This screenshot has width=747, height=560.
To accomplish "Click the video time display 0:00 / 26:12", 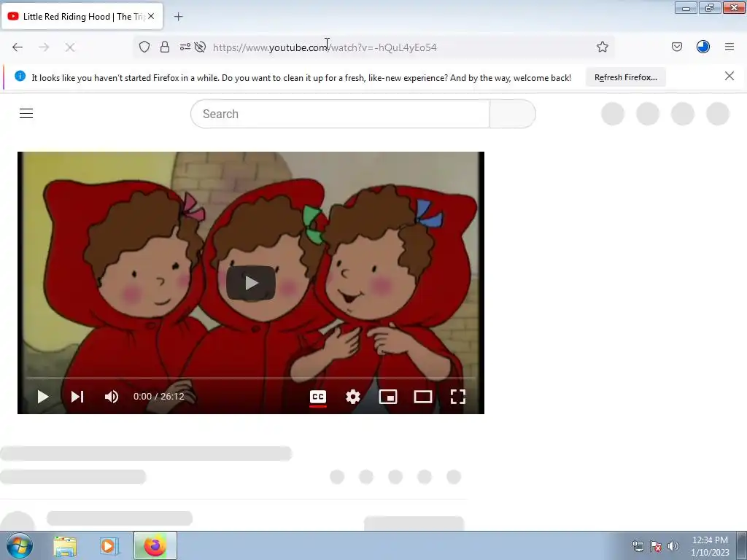I will 158,397.
